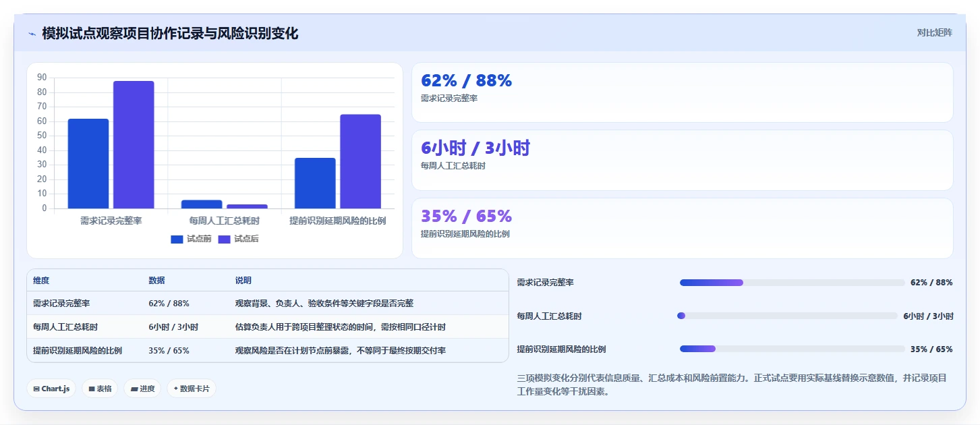980x425 pixels.
Task: Click the 试点前 bar for 需求记录完整率
Action: pos(88,163)
